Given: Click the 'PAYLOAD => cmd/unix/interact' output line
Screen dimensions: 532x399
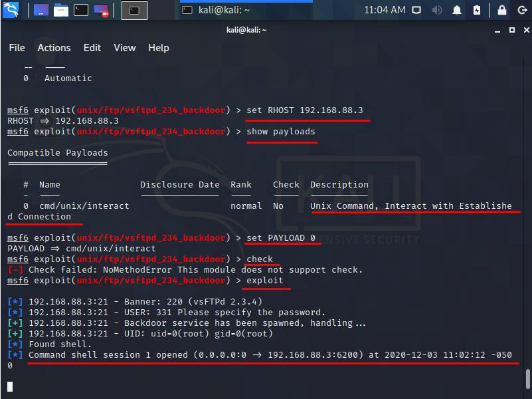Looking at the screenshot, I should pyautogui.click(x=82, y=249).
